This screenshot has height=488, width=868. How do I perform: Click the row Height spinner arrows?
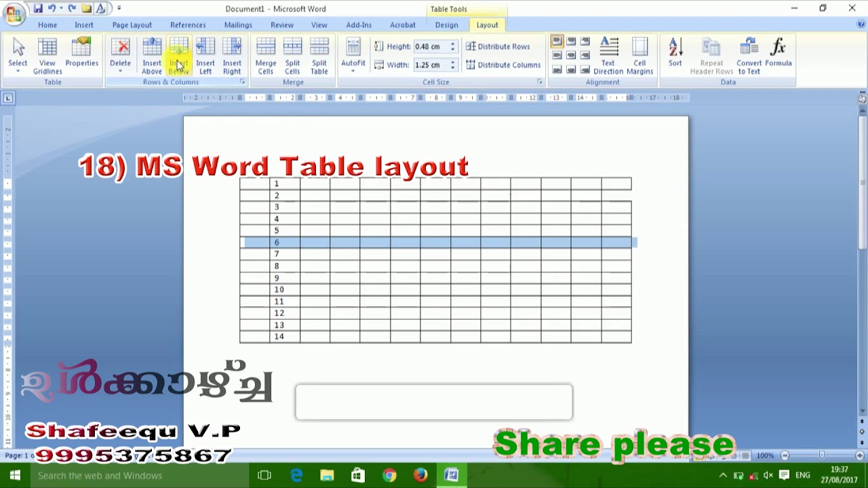click(452, 46)
